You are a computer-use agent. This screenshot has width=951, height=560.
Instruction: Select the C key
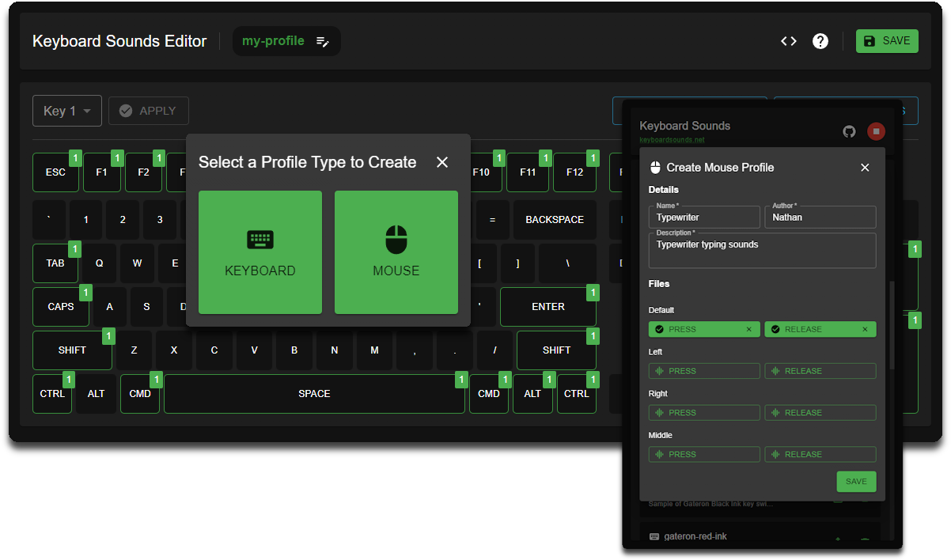click(x=214, y=350)
